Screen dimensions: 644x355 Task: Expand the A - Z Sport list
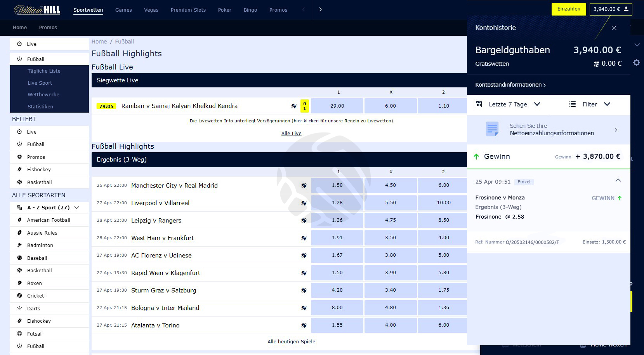pos(77,208)
